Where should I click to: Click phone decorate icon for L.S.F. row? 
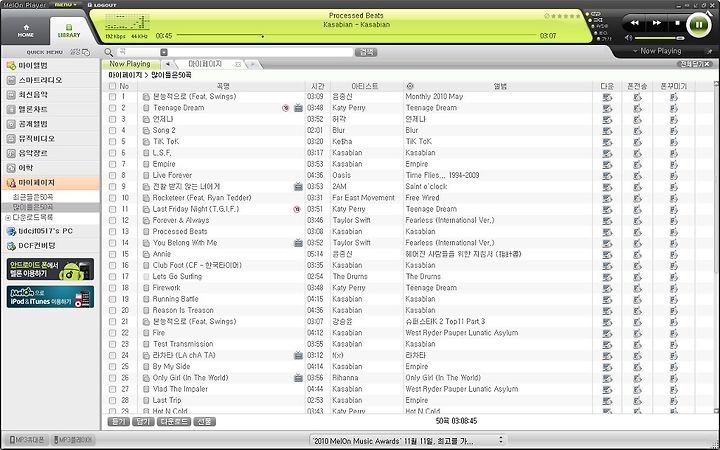(x=674, y=153)
